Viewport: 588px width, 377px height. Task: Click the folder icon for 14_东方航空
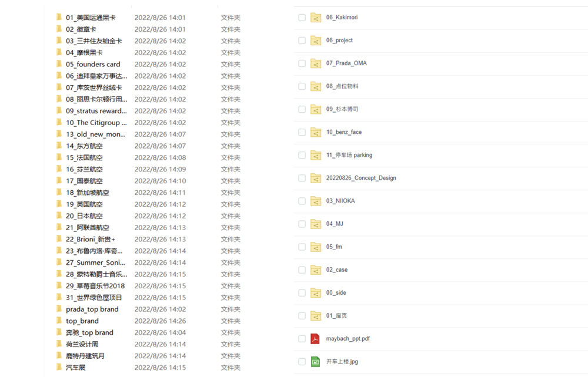(59, 146)
